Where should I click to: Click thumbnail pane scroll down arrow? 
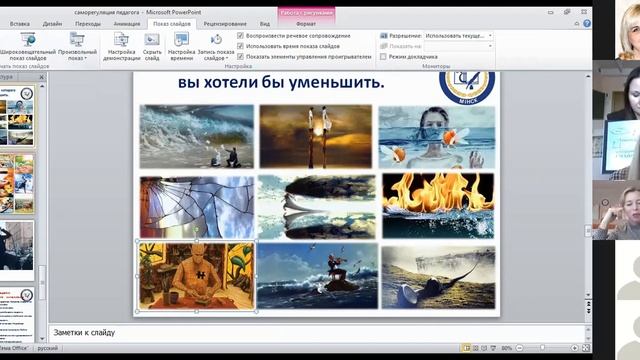pyautogui.click(x=42, y=339)
